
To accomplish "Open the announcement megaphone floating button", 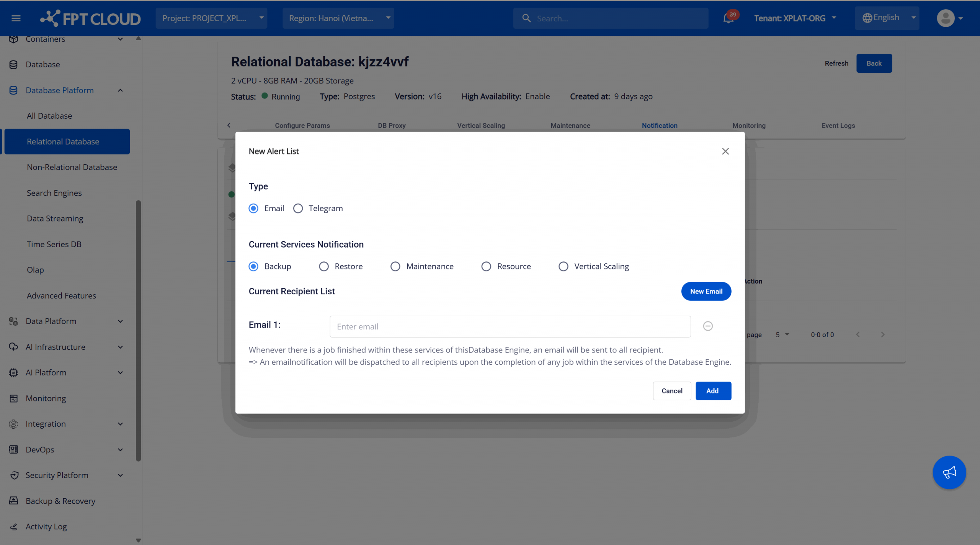I will point(949,472).
